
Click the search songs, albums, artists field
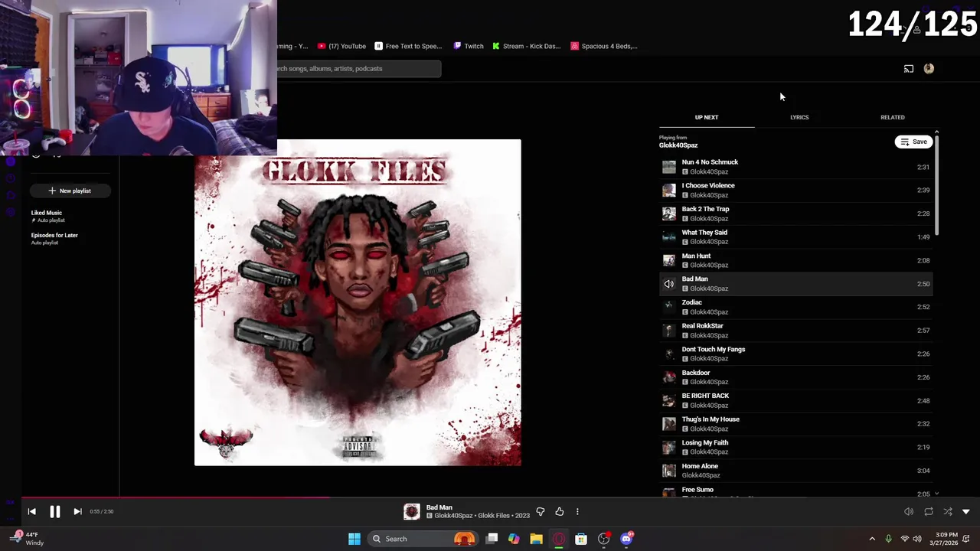coord(358,69)
